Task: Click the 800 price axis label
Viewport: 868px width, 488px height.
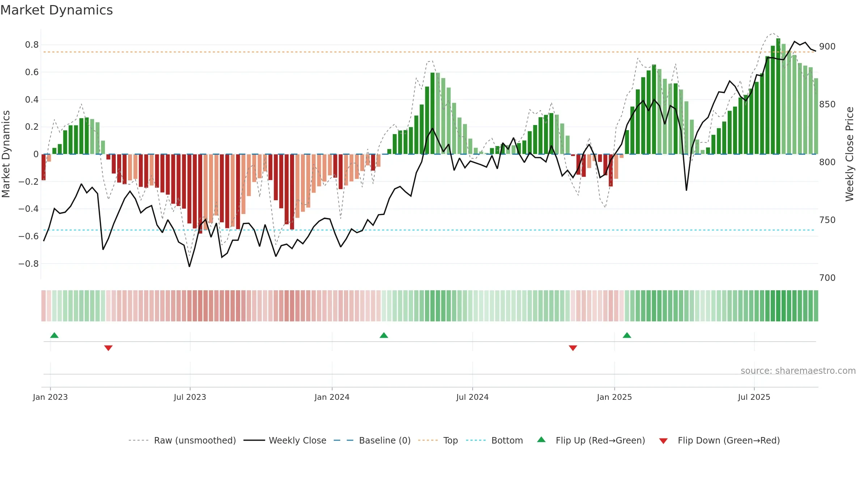Action: tap(827, 162)
